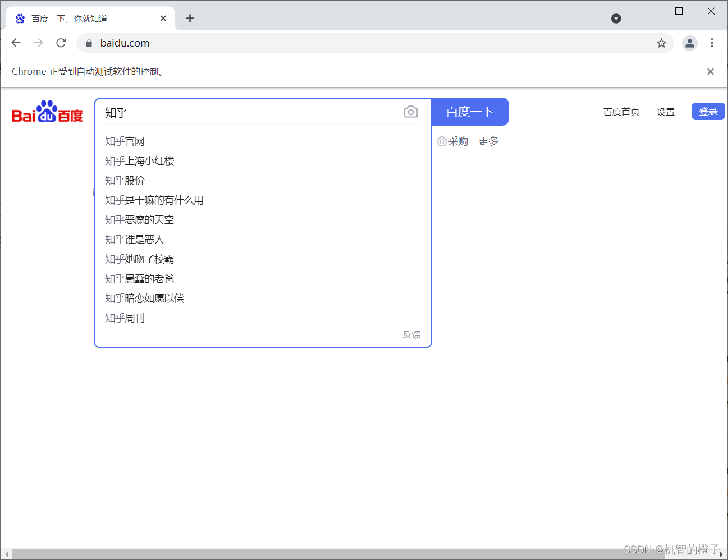Open the 设置 settings link
Screen dimensions: 728x560
[x=666, y=112]
